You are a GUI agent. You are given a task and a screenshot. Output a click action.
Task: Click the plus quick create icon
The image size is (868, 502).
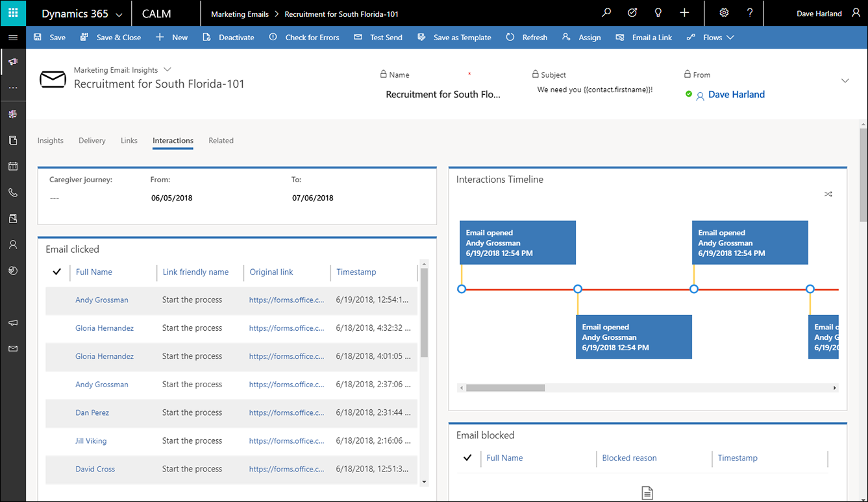point(684,13)
